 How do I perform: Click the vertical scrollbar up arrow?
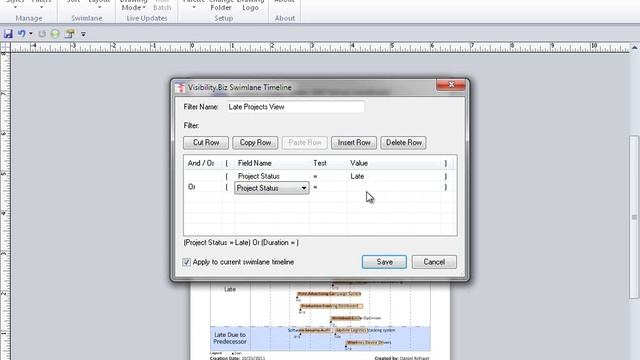tap(634, 48)
